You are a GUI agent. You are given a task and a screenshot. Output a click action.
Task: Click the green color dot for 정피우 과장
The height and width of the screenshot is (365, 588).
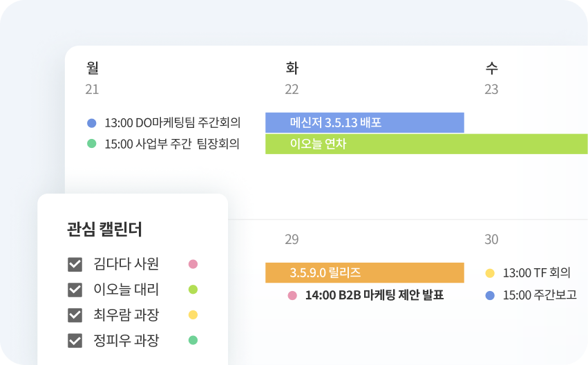[193, 340]
